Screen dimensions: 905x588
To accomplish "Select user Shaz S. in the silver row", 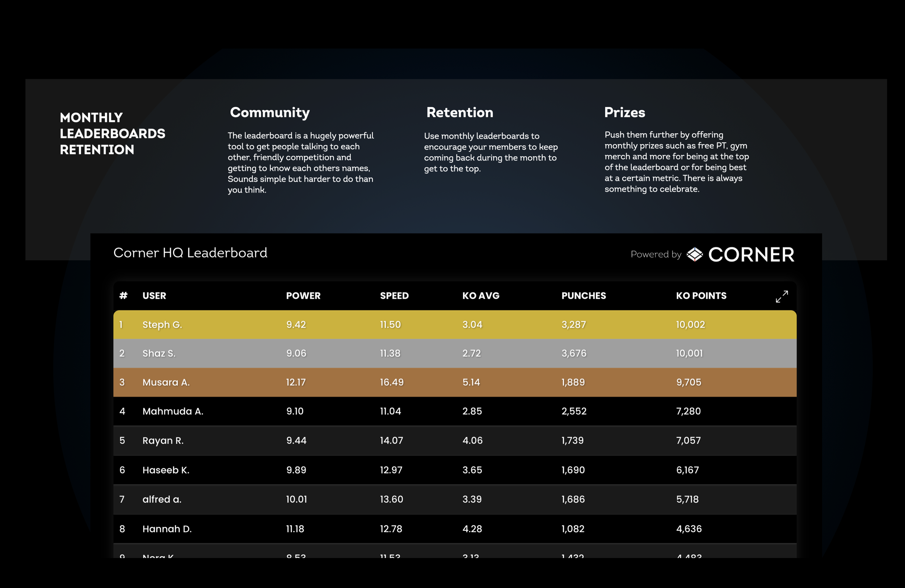I will 159,353.
